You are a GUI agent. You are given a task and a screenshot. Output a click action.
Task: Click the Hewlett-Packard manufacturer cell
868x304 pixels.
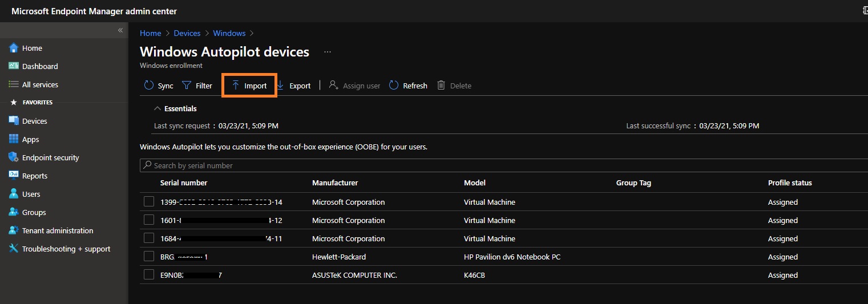[339, 257]
